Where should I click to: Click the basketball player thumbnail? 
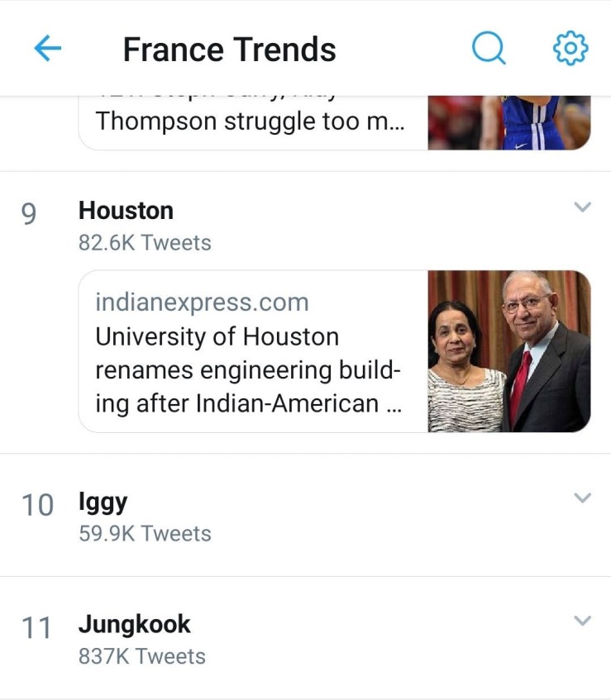(x=508, y=122)
